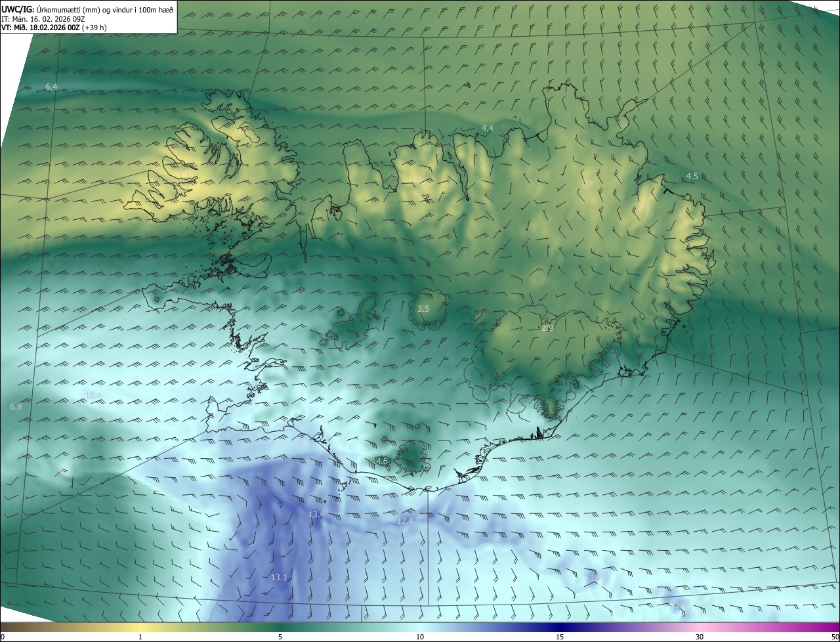Click the 1 tick on the color scale
Image resolution: width=840 pixels, height=642 pixels.
coord(140,637)
